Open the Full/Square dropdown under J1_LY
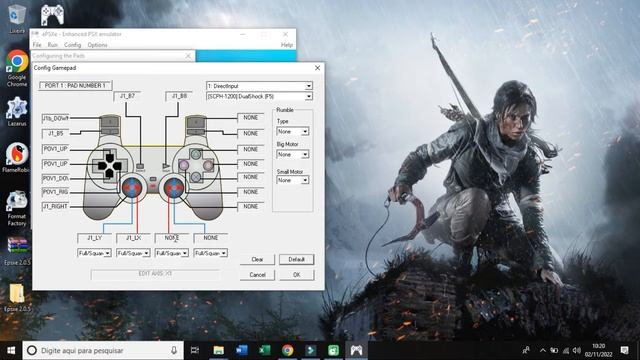The width and height of the screenshot is (640, 360). point(94,253)
